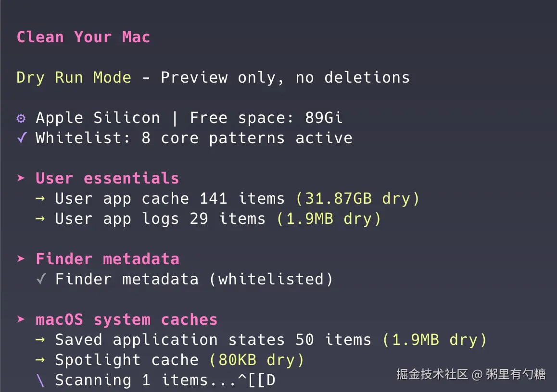This screenshot has height=392, width=557.
Task: Collapse the Finder metadata section marker
Action: click(21, 259)
